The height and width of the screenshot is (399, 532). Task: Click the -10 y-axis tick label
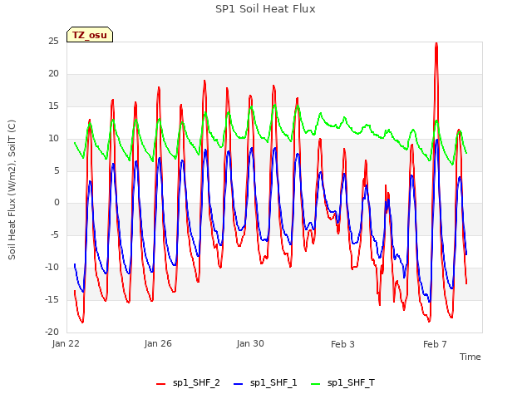point(52,268)
